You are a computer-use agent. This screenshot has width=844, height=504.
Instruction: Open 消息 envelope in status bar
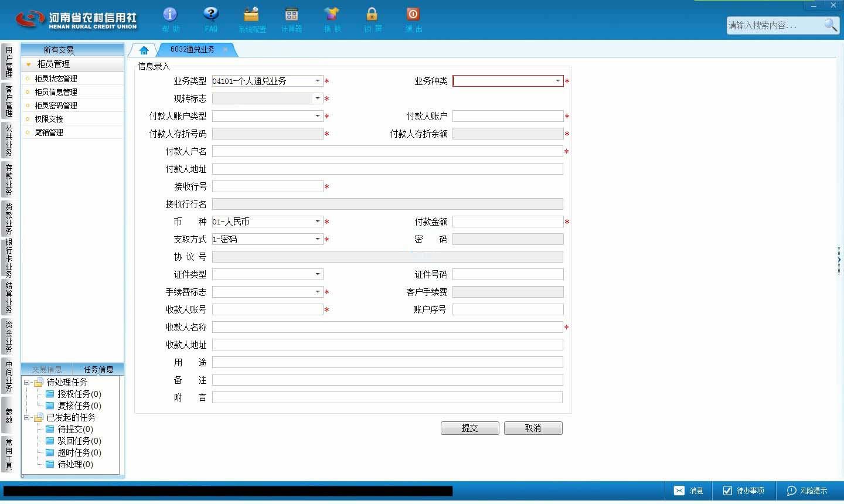point(688,491)
